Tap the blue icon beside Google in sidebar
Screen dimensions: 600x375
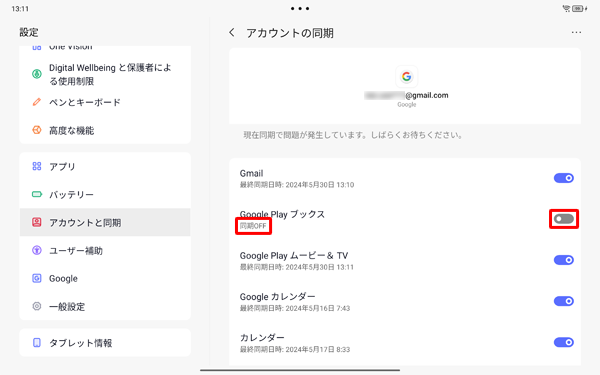37,278
